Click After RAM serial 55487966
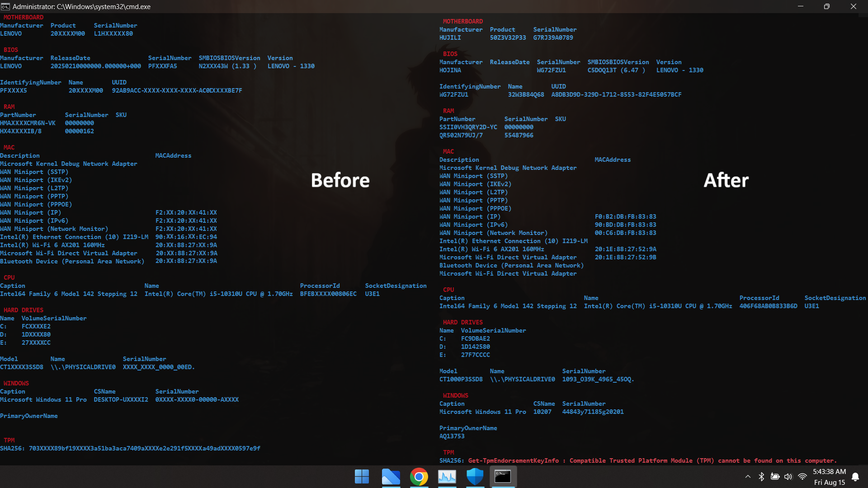 click(x=519, y=135)
